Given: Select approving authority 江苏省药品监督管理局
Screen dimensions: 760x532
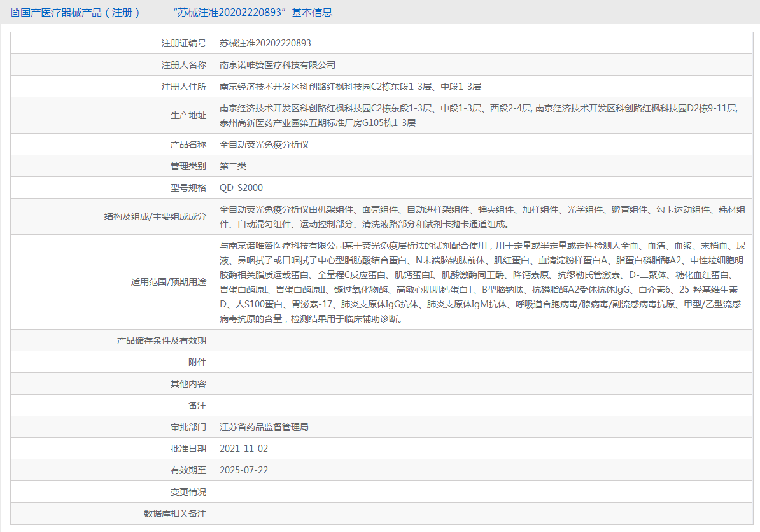Looking at the screenshot, I should 264,427.
